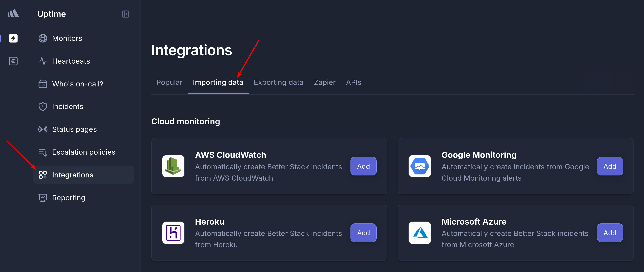This screenshot has height=272, width=644.
Task: Click the AWS CloudWatch logo
Action: point(173,166)
